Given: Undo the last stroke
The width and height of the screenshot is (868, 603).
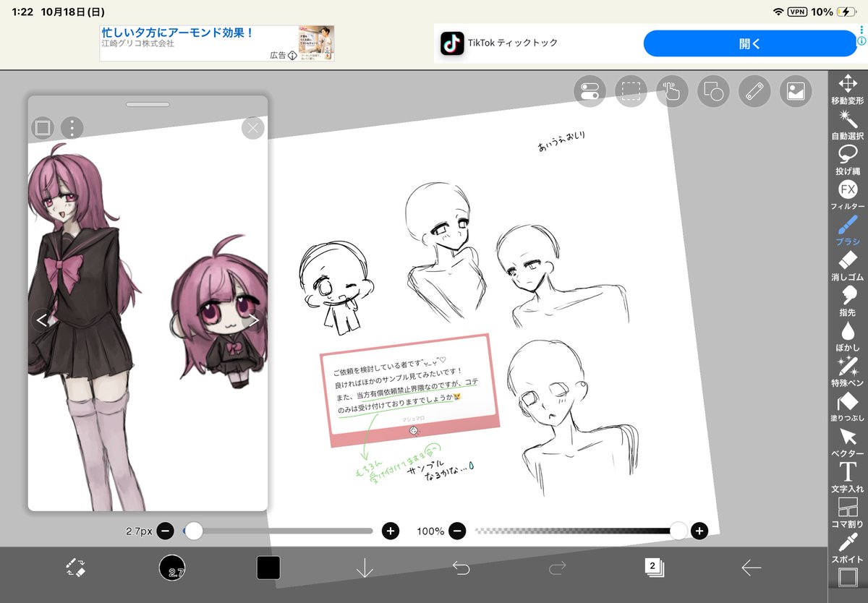Looking at the screenshot, I should click(x=461, y=568).
